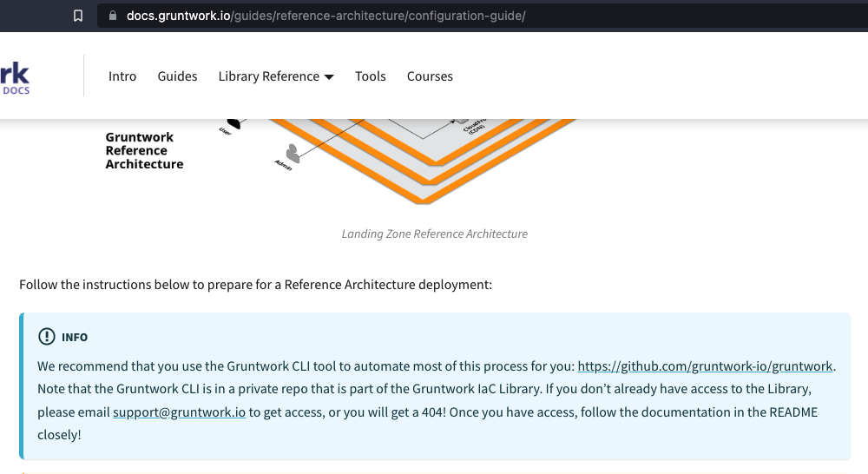Screen dimensions: 868x474
Task: Click the support@gruntwork.io email link
Action: click(x=180, y=412)
